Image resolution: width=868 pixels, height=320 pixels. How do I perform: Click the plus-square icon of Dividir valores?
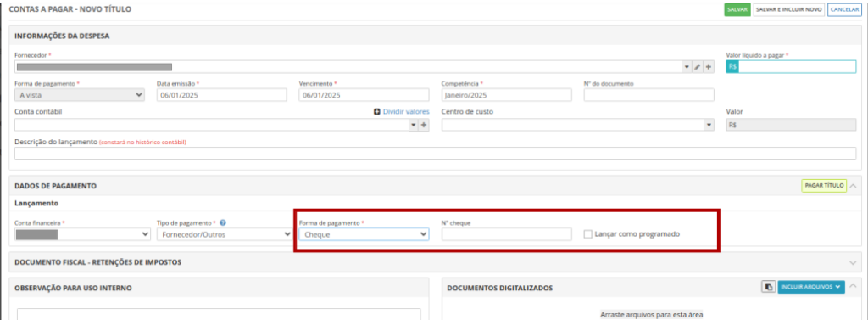coord(377,112)
